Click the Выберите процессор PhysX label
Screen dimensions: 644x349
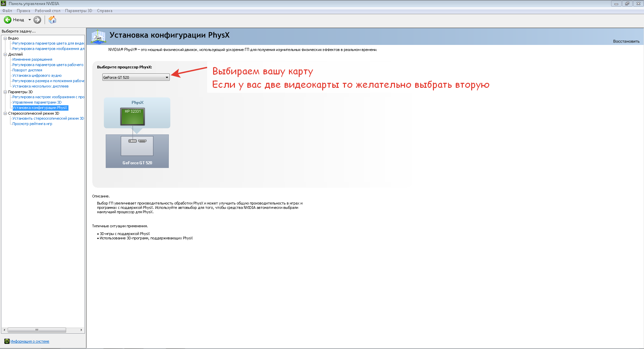[125, 67]
